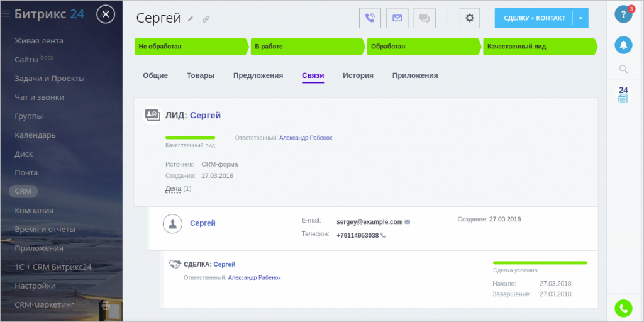The height and width of the screenshot is (322, 644).
Task: Open Календарь in sidebar
Action: (x=35, y=135)
